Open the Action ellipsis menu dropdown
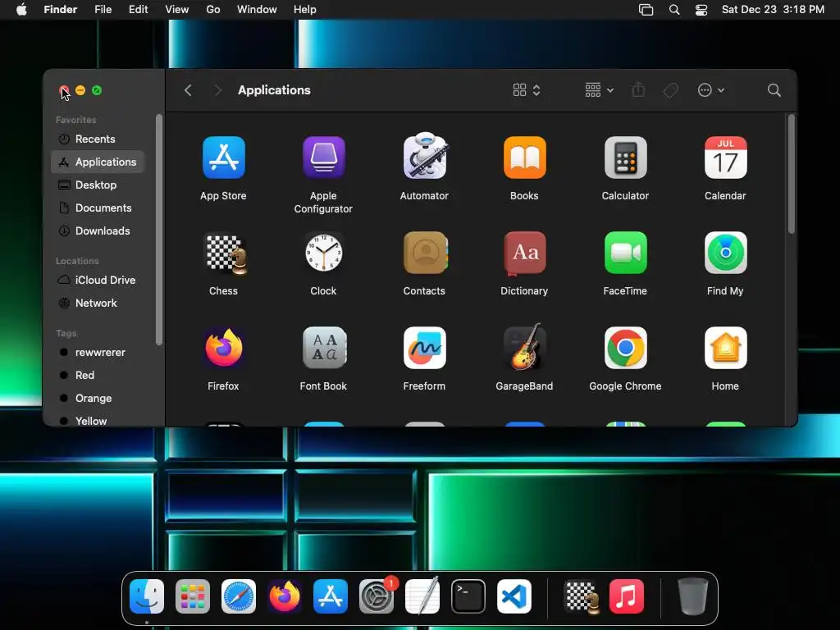Viewport: 840px width, 630px height. point(711,90)
